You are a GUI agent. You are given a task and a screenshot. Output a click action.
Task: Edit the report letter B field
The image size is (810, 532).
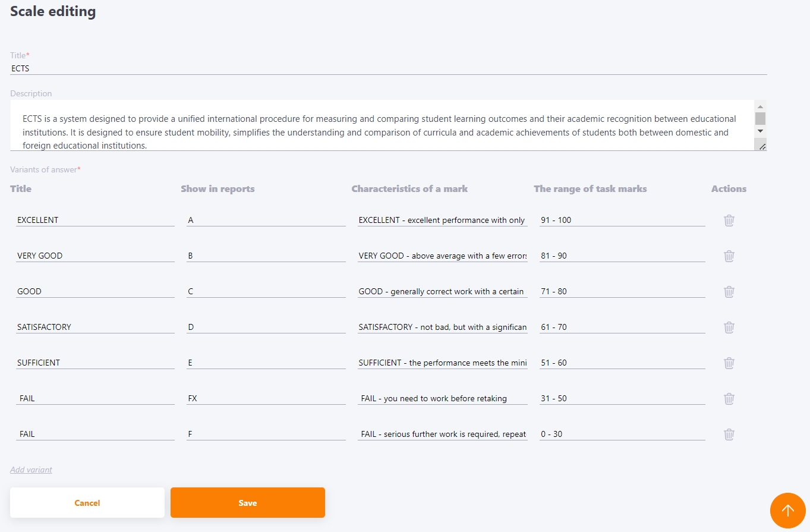(266, 256)
